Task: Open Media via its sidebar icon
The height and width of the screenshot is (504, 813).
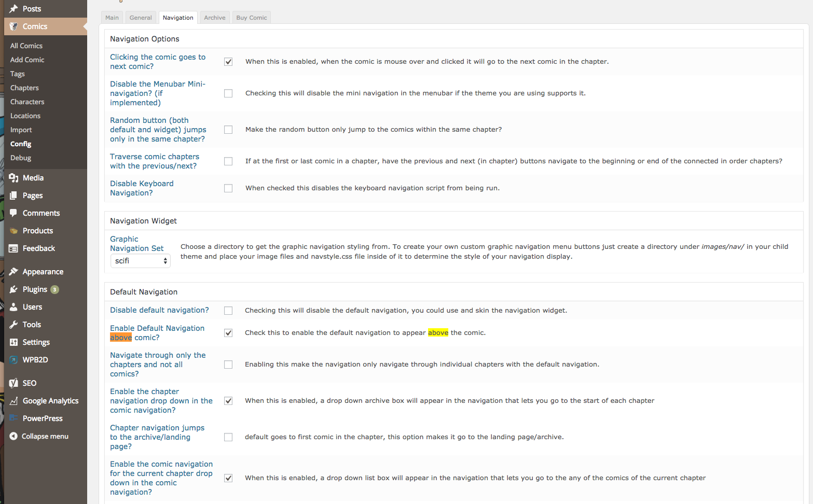Action: [x=13, y=178]
